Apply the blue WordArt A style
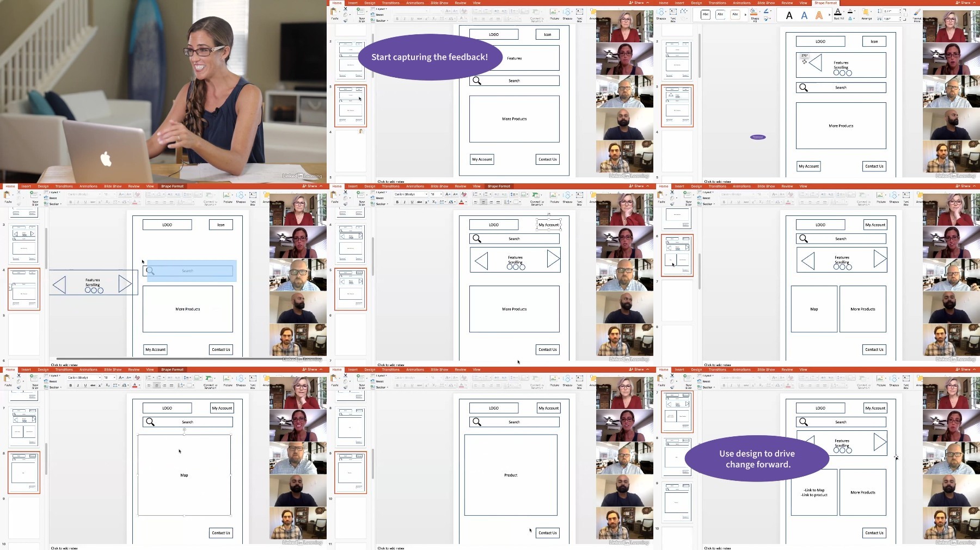The width and height of the screenshot is (980, 550). pos(804,15)
